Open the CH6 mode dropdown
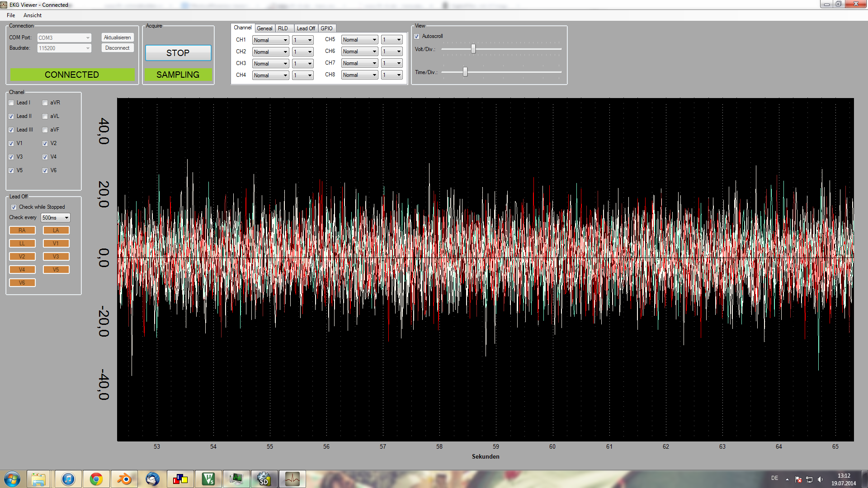The height and width of the screenshot is (488, 868). point(359,52)
